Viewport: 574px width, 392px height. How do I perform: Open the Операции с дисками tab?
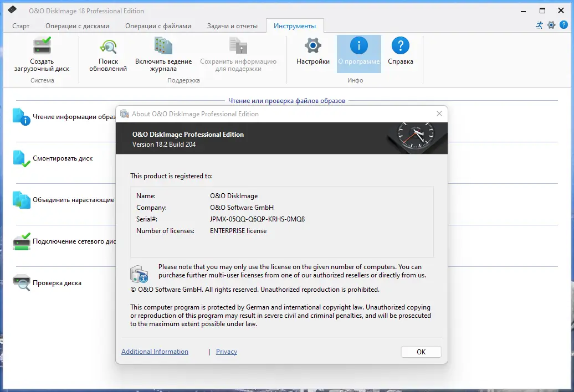[76, 25]
